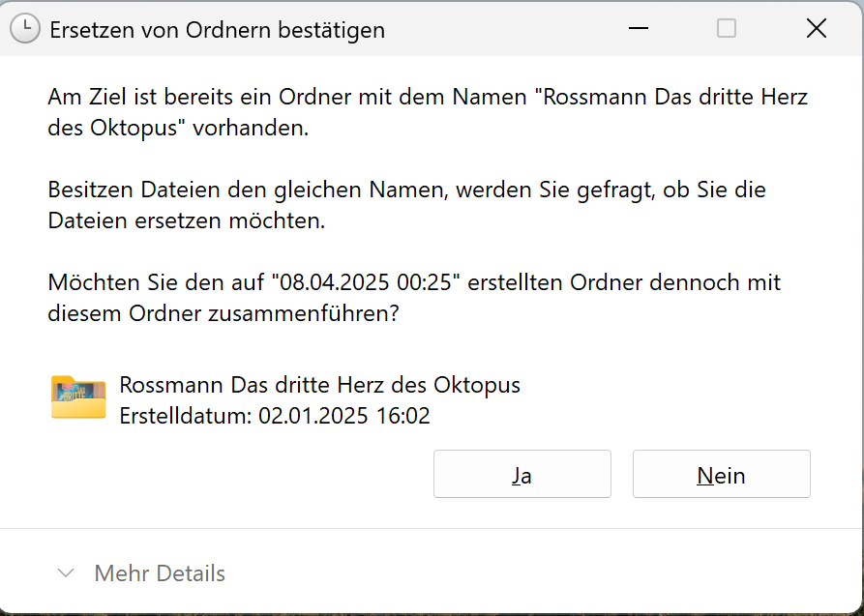
Task: Decline merging with the Nein button
Action: 721,474
